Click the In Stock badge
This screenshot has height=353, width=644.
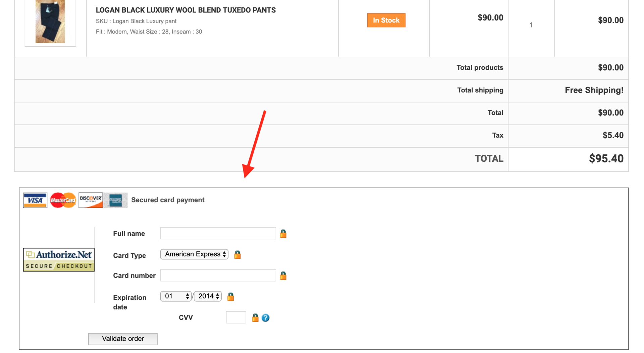(x=386, y=20)
